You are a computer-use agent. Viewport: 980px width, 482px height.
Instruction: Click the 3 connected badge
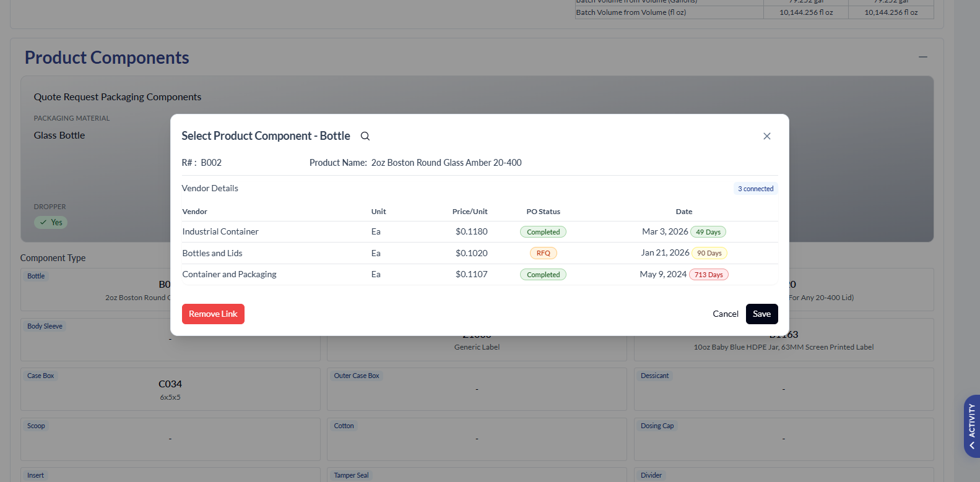(755, 189)
